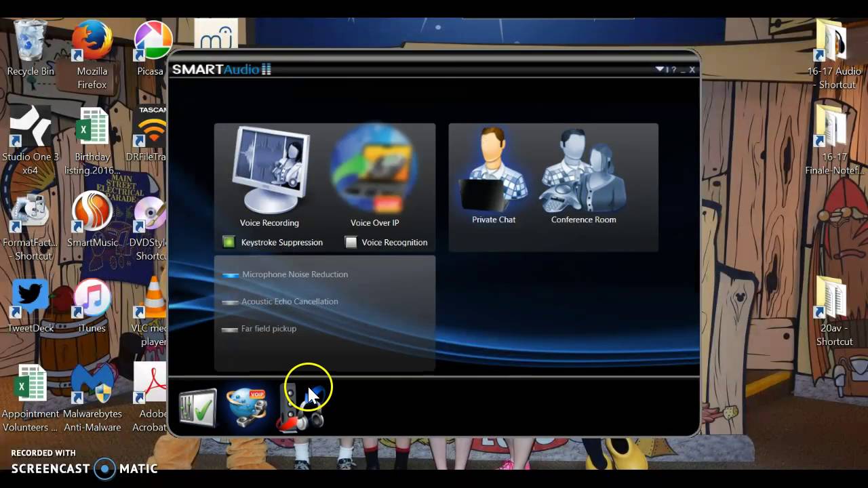Expand the SmartAudio title bar dropdown arrow
Viewport: 868px width, 488px height.
(x=659, y=69)
